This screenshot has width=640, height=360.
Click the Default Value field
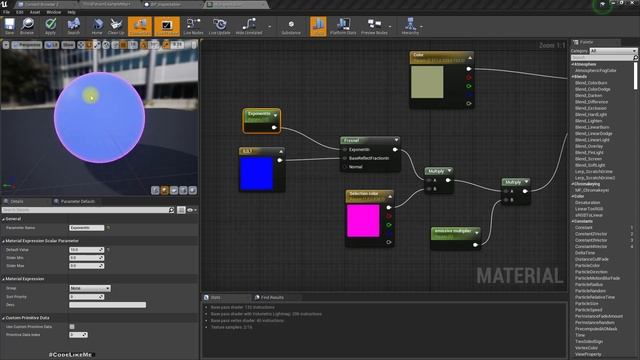coord(87,249)
